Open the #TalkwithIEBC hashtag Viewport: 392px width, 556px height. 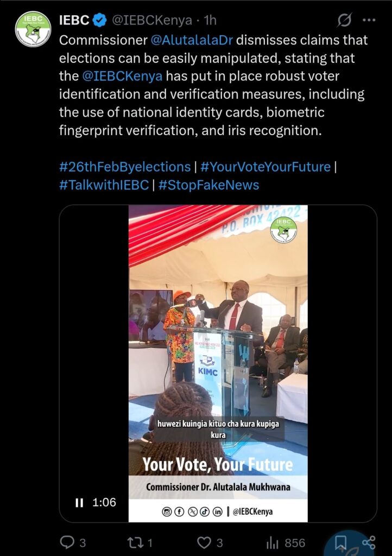click(104, 185)
